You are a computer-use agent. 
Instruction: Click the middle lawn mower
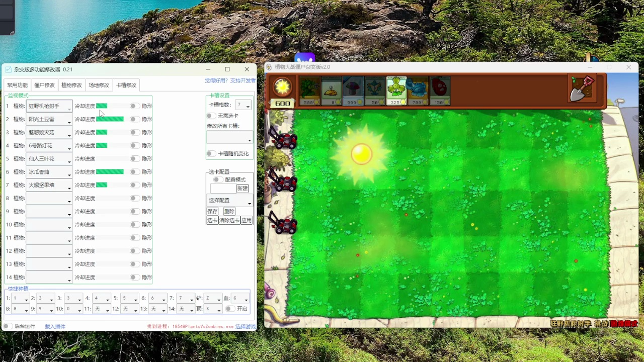(x=283, y=180)
